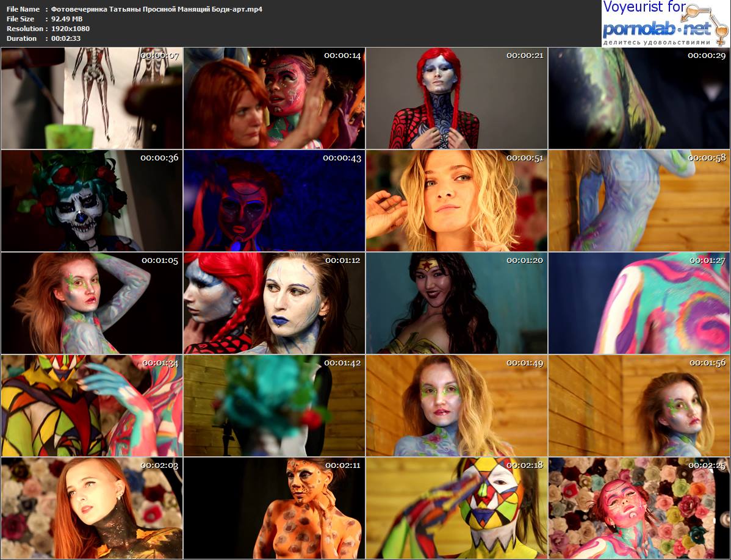Click the tiara costume thumbnail at 00:01:20
This screenshot has height=560, width=731.
point(456,303)
